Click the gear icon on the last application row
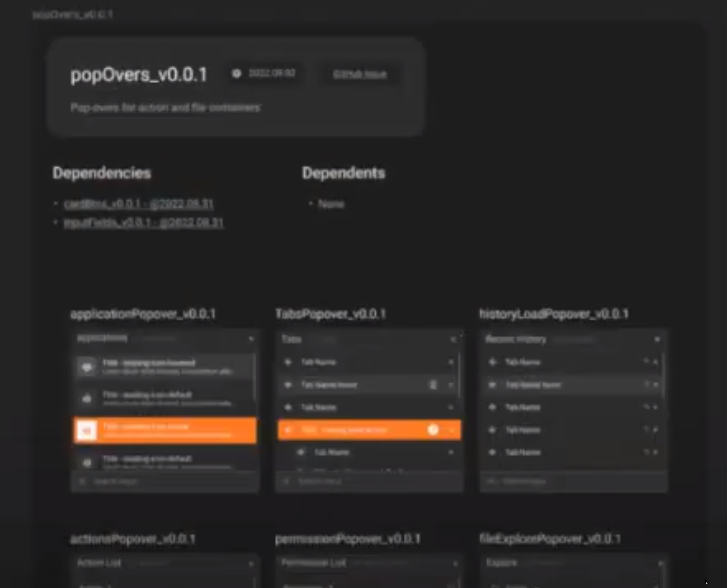 click(x=87, y=463)
